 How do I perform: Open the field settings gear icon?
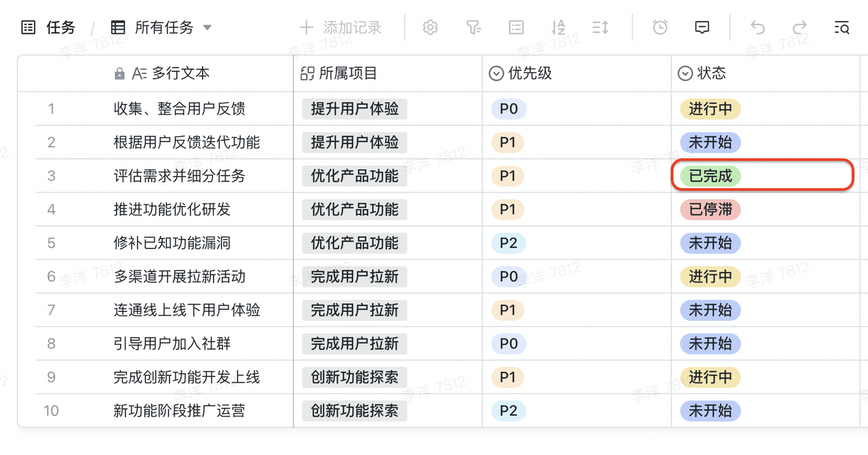[x=430, y=28]
